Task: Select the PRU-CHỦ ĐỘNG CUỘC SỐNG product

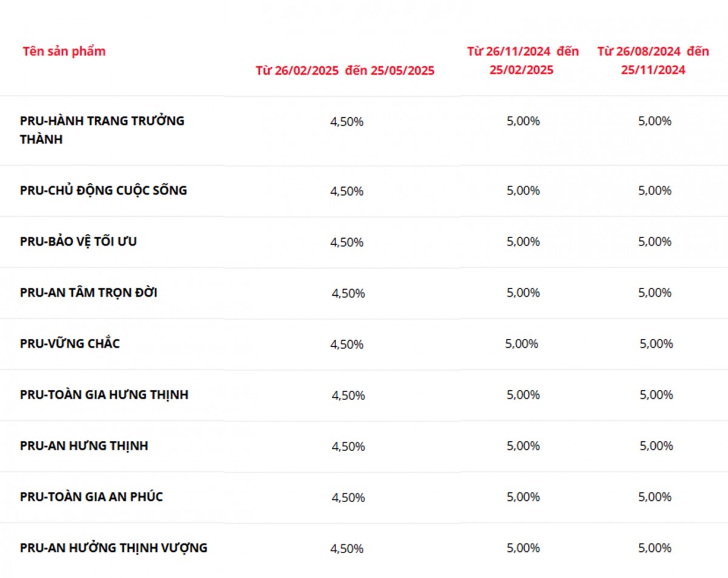Action: click(103, 191)
